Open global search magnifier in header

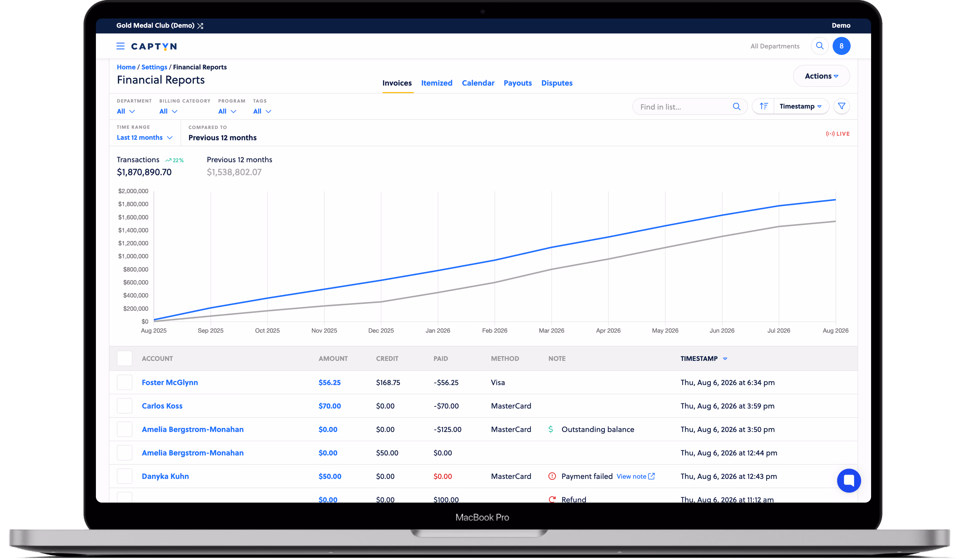820,46
